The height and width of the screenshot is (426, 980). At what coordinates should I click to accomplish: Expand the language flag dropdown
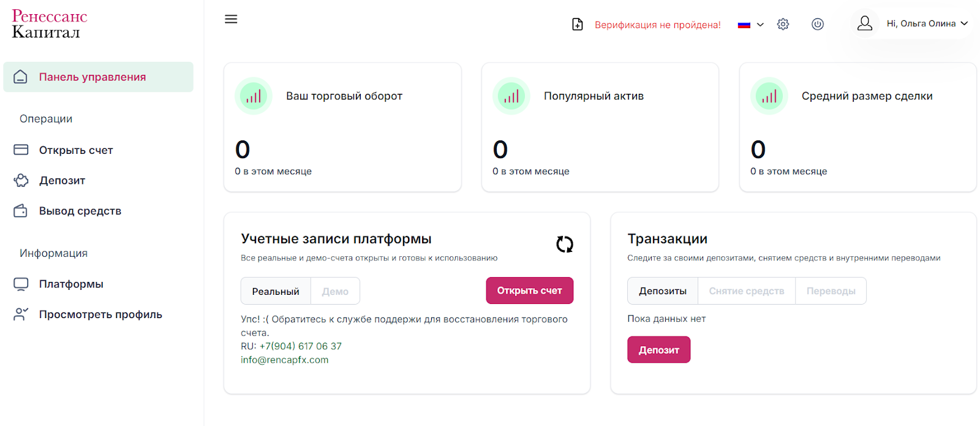click(x=751, y=25)
